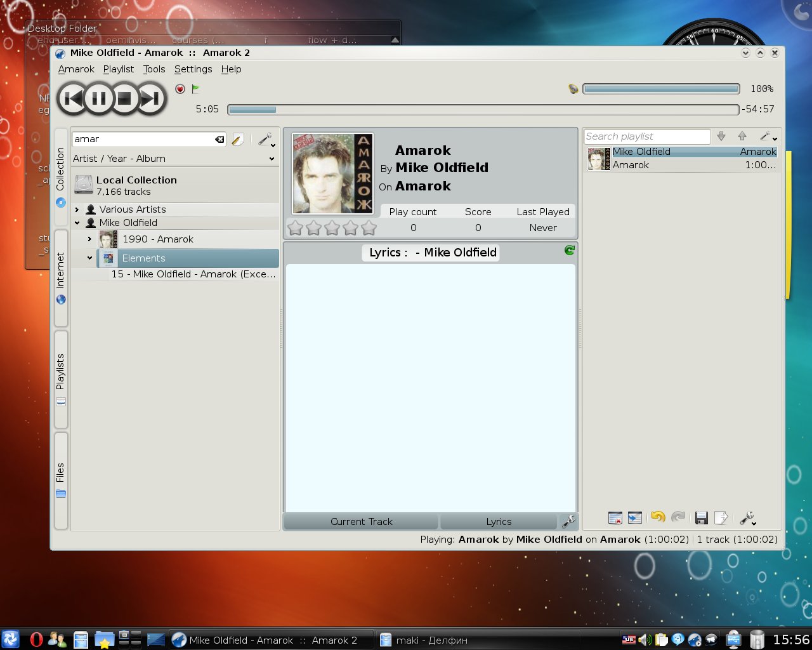Screen dimensions: 812x650
Task: Open the Collection sidebar tab
Action: [x=61, y=177]
